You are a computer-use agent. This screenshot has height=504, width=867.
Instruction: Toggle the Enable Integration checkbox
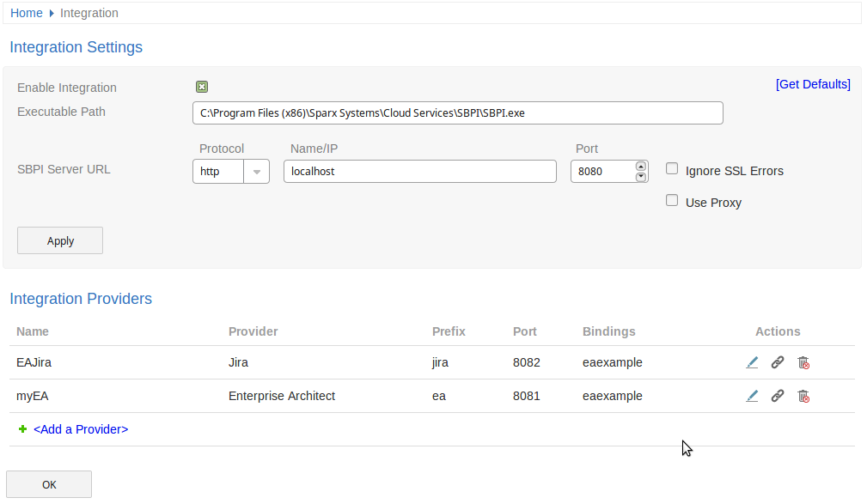coord(202,87)
